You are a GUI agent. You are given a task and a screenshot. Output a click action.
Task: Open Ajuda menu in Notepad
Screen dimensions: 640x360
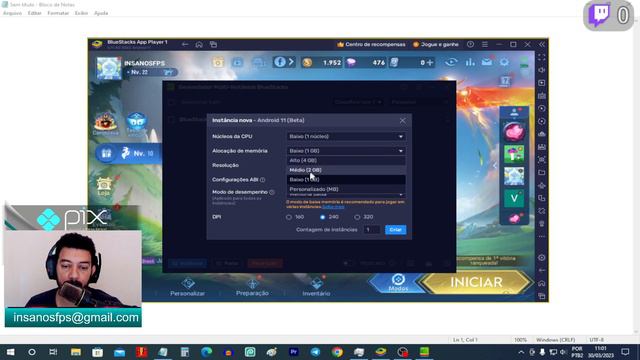[101, 13]
